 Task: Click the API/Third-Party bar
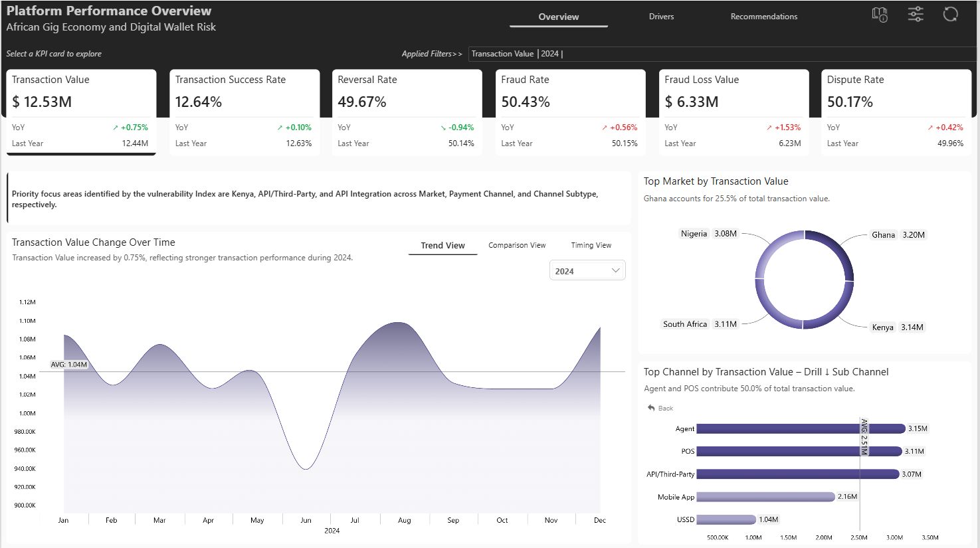click(x=798, y=474)
